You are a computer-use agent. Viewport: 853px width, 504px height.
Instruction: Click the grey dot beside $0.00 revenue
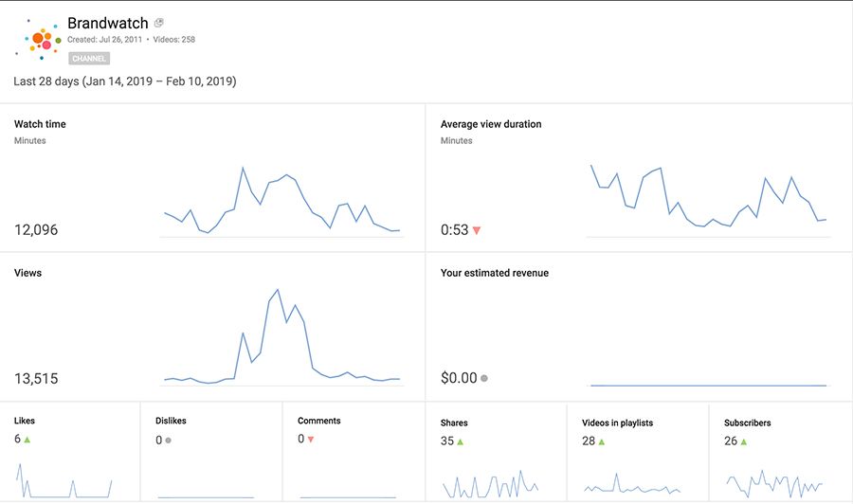(484, 378)
